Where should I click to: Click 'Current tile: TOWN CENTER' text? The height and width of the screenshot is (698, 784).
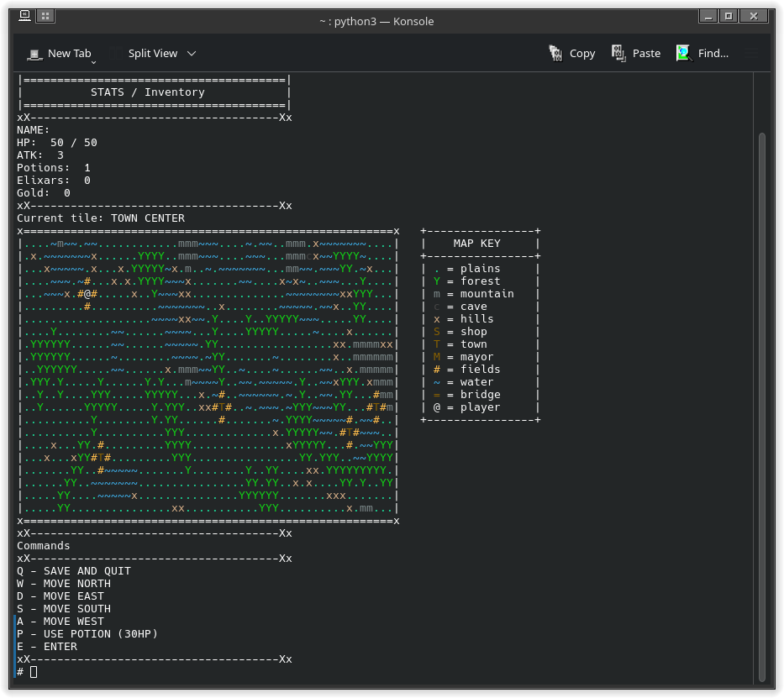point(101,218)
